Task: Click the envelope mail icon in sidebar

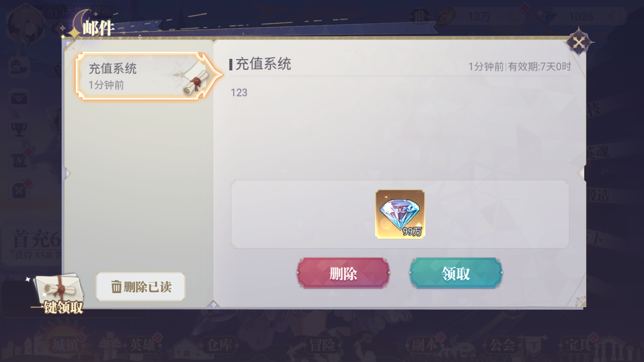Action: coord(19,98)
